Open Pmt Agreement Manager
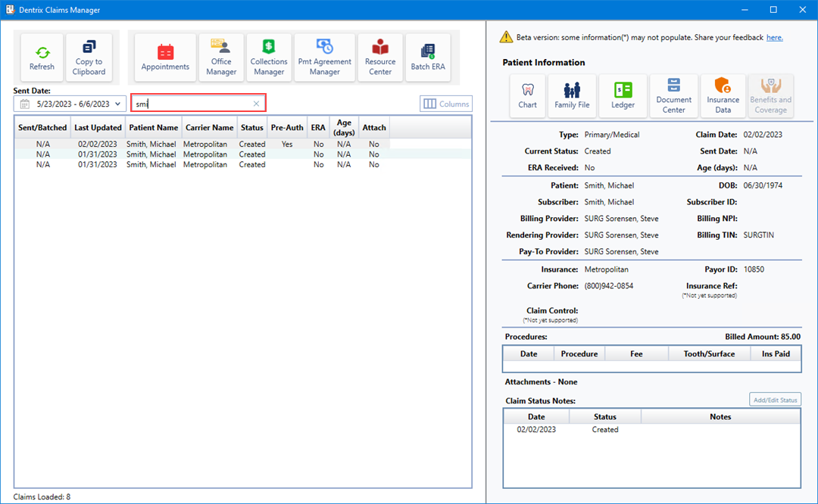 [x=324, y=58]
